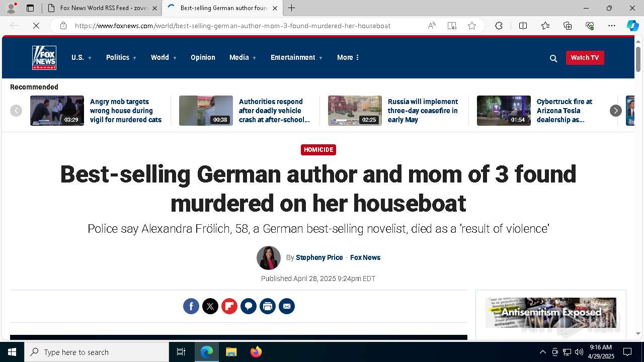Open the Antisemitism Exposed banner
Viewport: 644px width, 362px height.
551,313
